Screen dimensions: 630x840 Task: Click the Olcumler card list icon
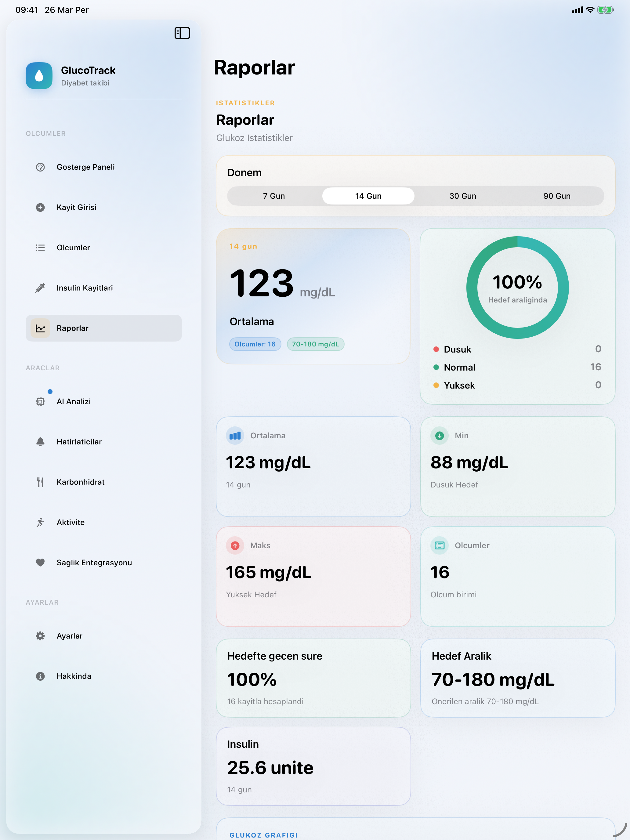point(439,545)
